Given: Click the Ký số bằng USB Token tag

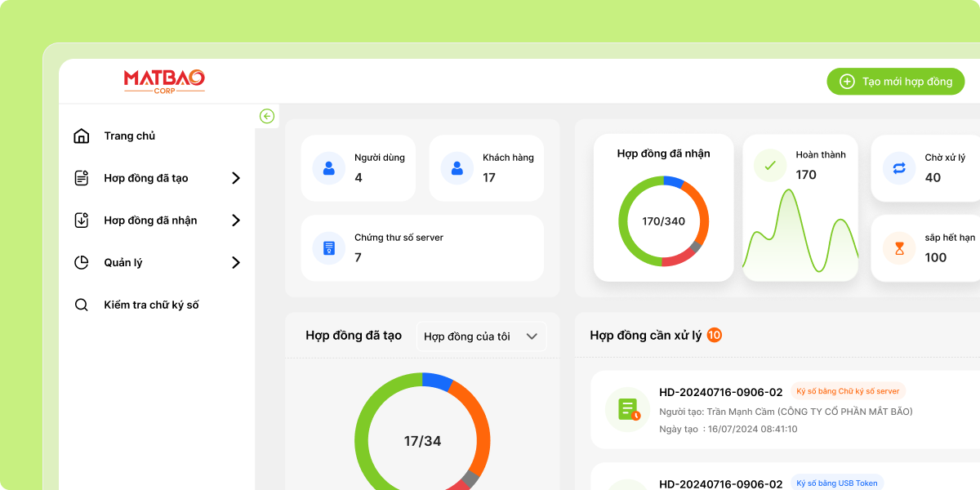Looking at the screenshot, I should (x=837, y=483).
